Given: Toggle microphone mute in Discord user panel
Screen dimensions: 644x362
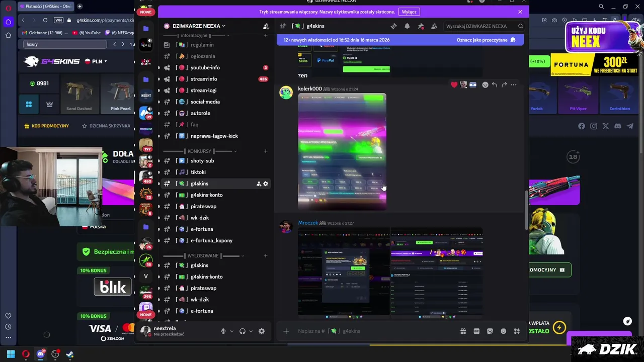Looking at the screenshot, I should click(x=223, y=331).
